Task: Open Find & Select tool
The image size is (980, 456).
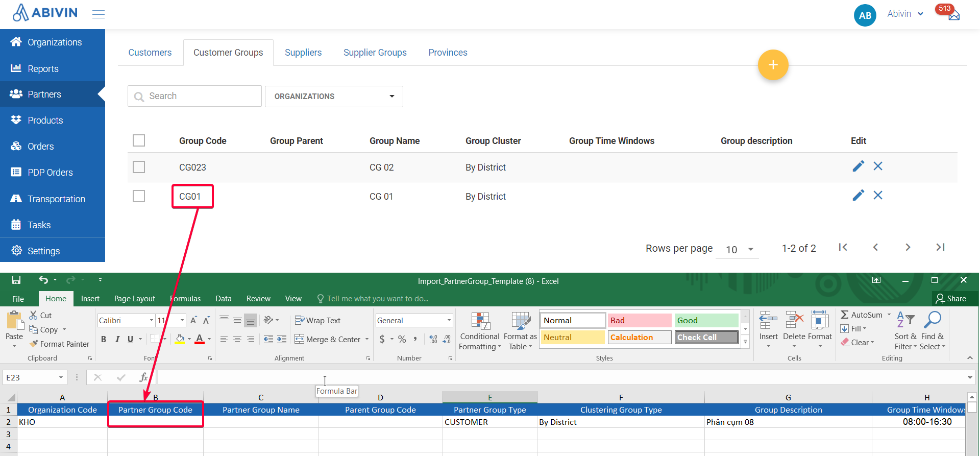Action: [933, 331]
